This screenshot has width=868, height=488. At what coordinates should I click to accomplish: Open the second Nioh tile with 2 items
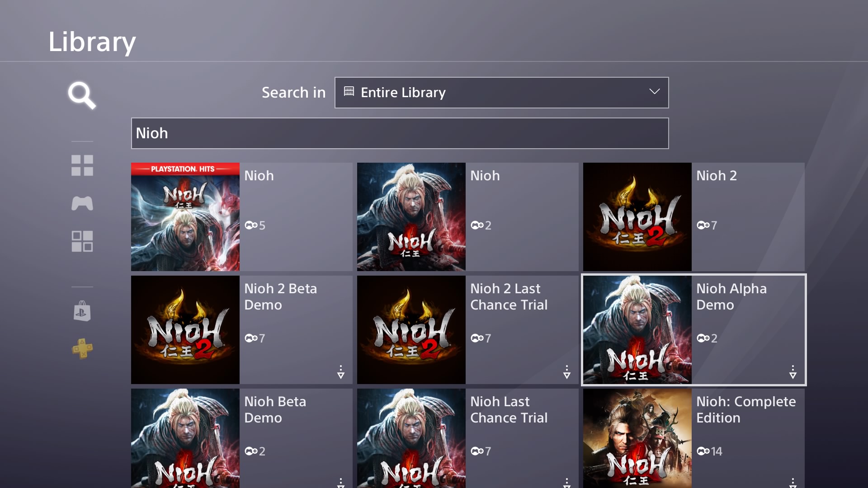click(467, 217)
